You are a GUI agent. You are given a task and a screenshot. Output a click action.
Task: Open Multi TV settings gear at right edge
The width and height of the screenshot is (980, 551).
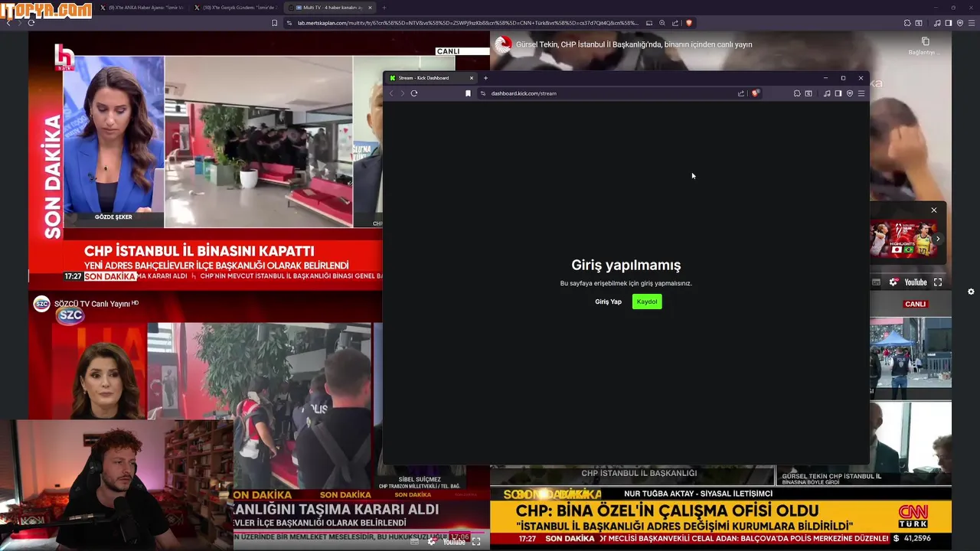tap(971, 292)
